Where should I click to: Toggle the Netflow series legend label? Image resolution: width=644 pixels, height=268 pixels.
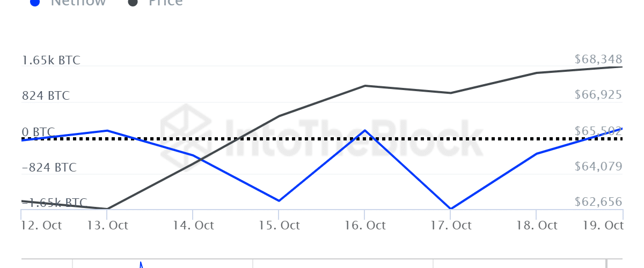point(78,2)
